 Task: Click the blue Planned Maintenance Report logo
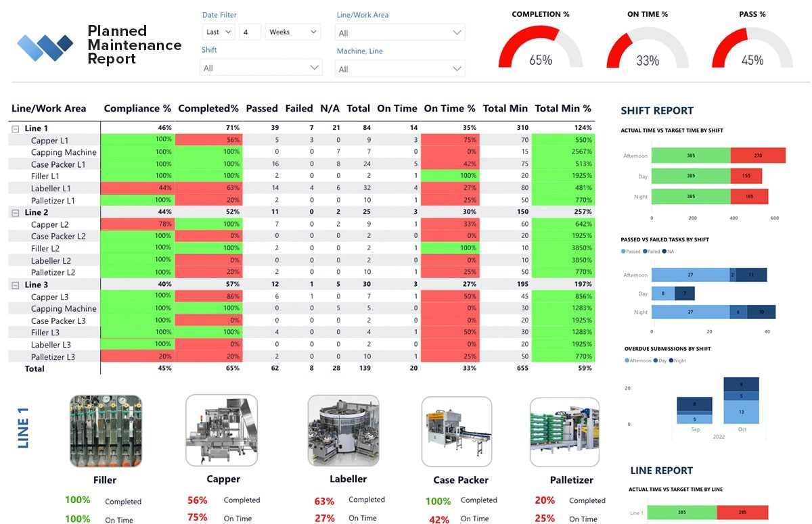click(x=45, y=47)
